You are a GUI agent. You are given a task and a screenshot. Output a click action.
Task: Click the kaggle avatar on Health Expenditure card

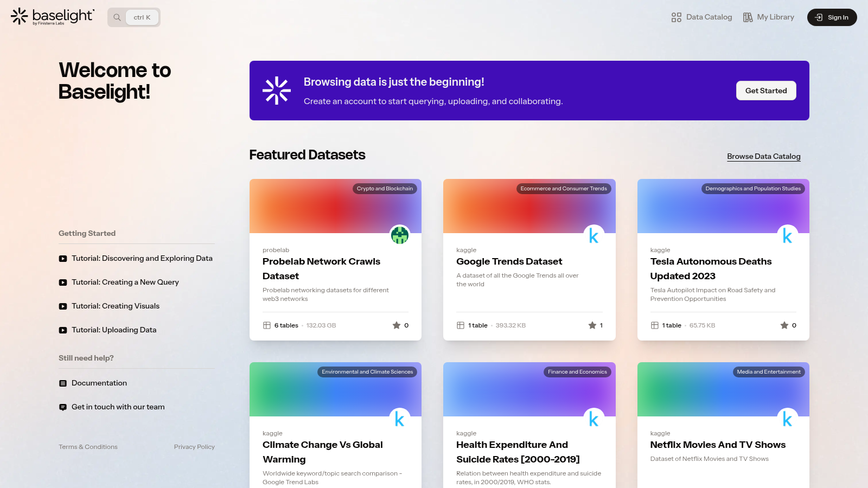(x=593, y=418)
